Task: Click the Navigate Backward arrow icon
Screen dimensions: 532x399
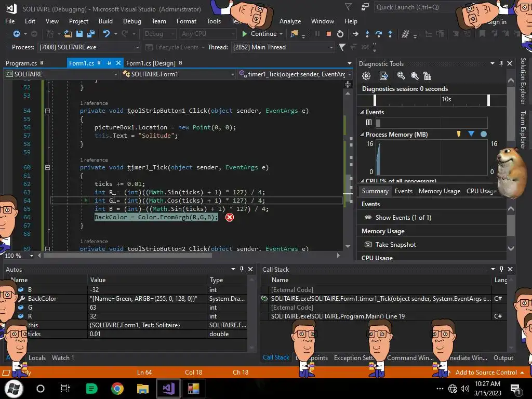Action: click(16, 34)
